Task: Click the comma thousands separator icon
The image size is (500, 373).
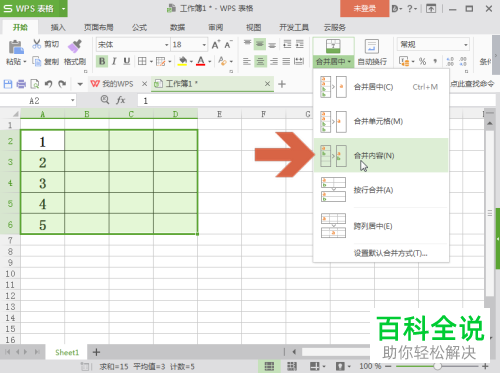Action: [435, 61]
